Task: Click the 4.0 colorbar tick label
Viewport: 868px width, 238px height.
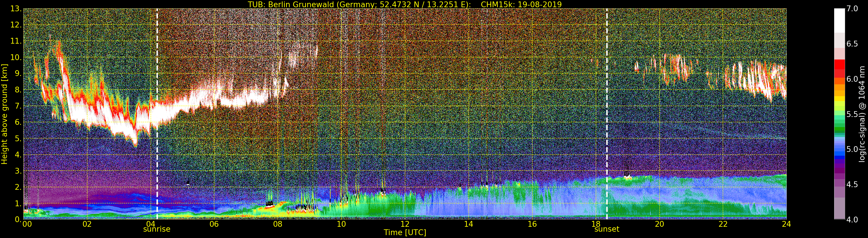Action: pyautogui.click(x=852, y=220)
